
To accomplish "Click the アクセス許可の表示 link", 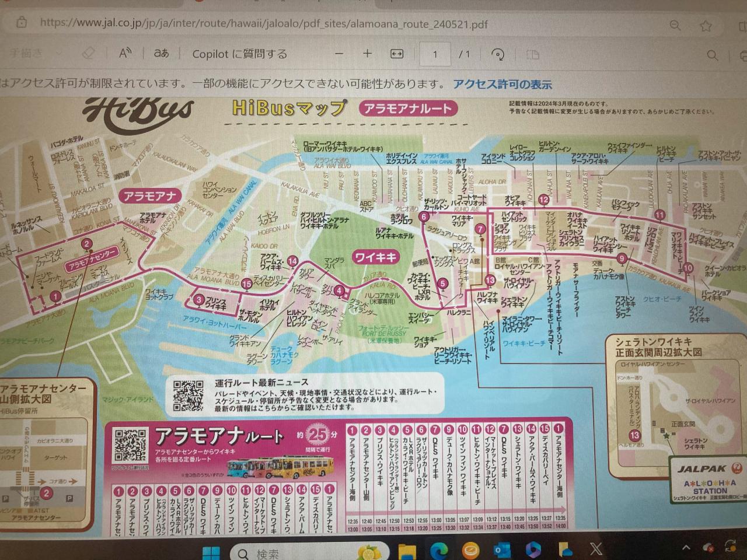I will coord(502,84).
